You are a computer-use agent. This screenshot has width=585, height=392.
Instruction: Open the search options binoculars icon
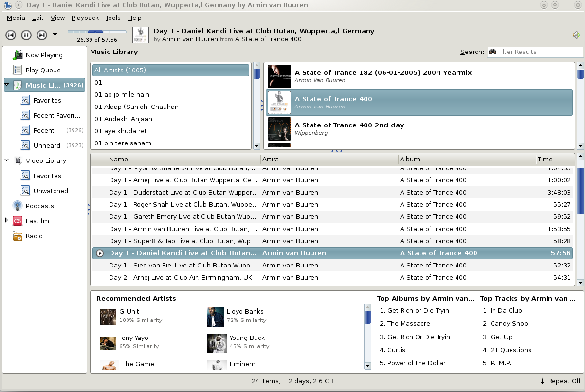493,52
